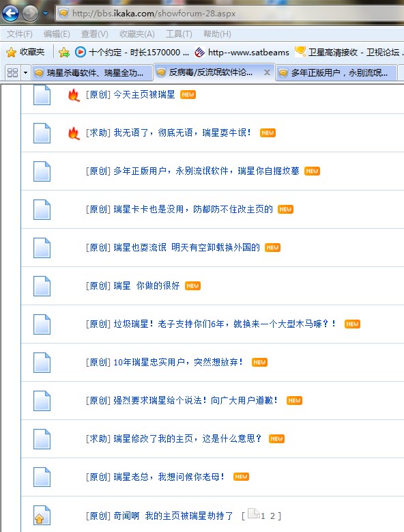
Task: Switch to the 多年正版用户 tab
Action: (x=336, y=72)
